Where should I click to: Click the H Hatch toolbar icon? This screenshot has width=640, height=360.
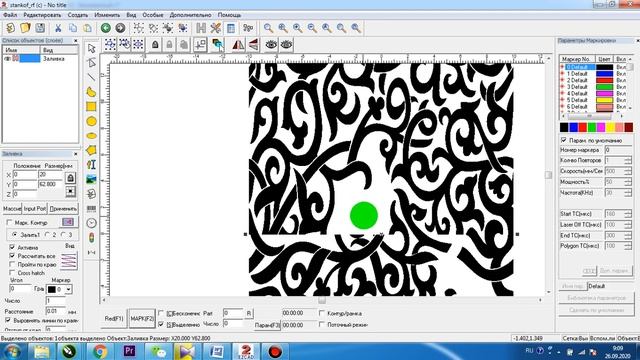pyautogui.click(x=201, y=28)
